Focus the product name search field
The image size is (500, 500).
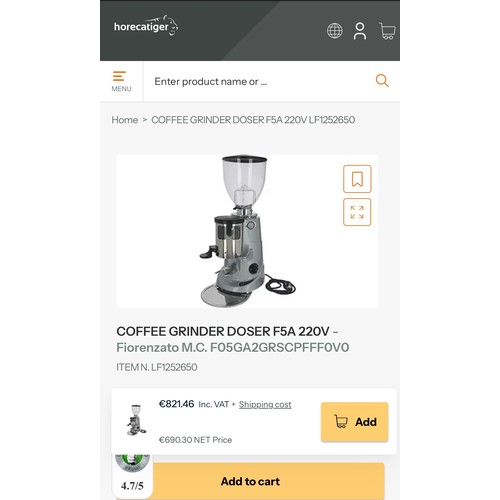(x=259, y=81)
